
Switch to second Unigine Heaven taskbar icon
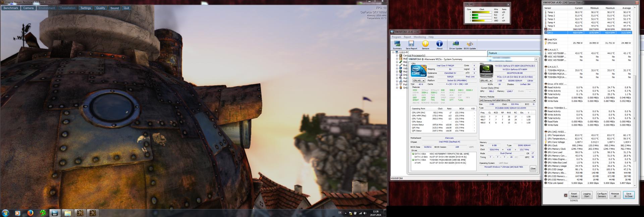(93, 213)
